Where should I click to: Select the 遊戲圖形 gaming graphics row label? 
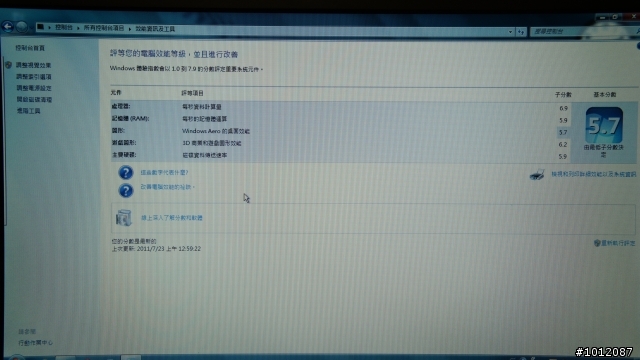coord(124,143)
